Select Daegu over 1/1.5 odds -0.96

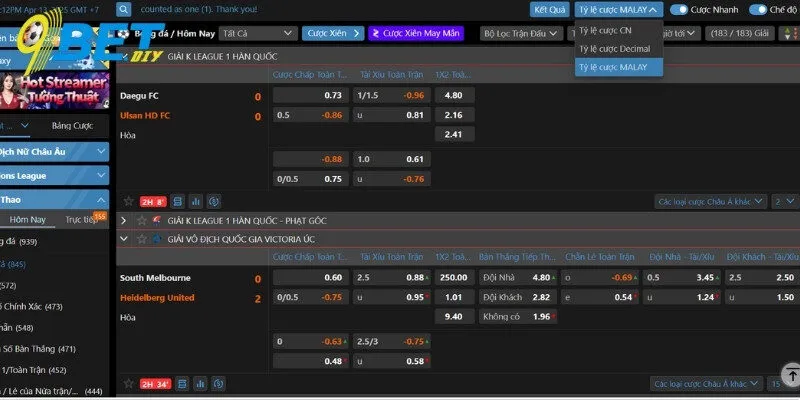point(392,95)
